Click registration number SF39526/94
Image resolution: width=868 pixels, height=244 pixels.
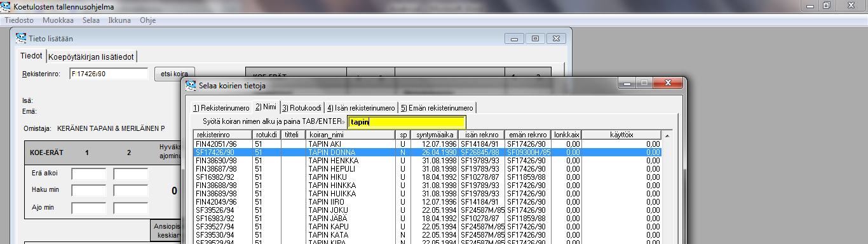[215, 210]
